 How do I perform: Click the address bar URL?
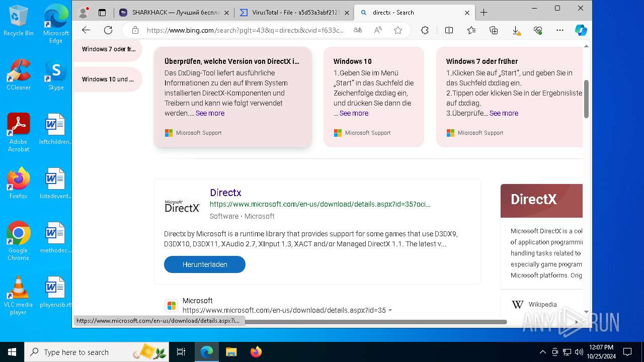click(245, 30)
